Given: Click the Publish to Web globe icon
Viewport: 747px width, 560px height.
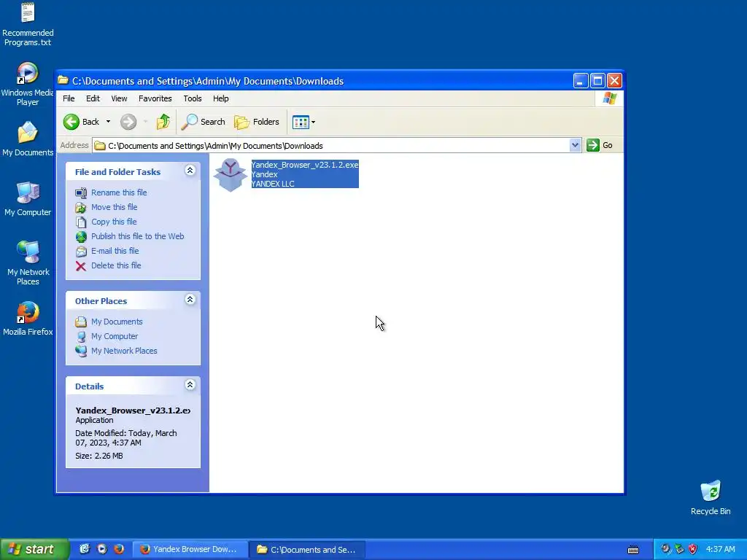Looking at the screenshot, I should tap(81, 237).
